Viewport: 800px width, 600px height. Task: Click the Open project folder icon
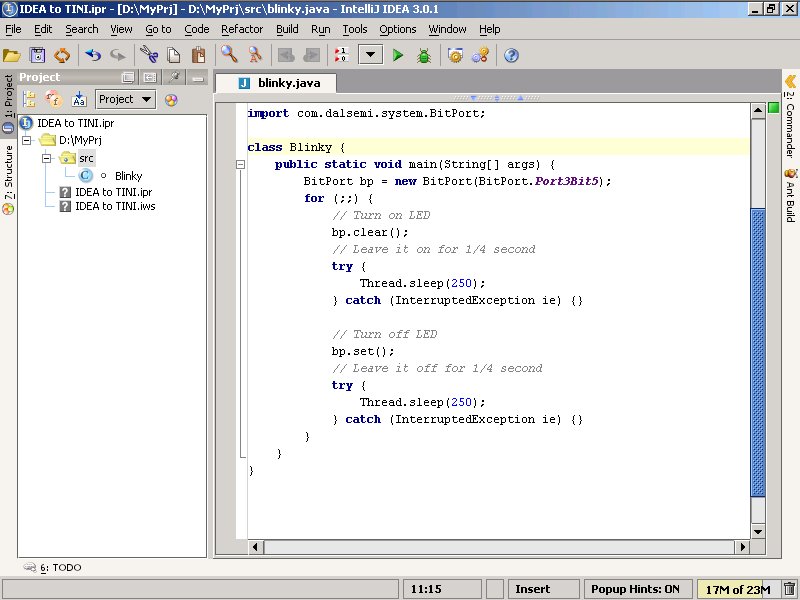(x=12, y=55)
